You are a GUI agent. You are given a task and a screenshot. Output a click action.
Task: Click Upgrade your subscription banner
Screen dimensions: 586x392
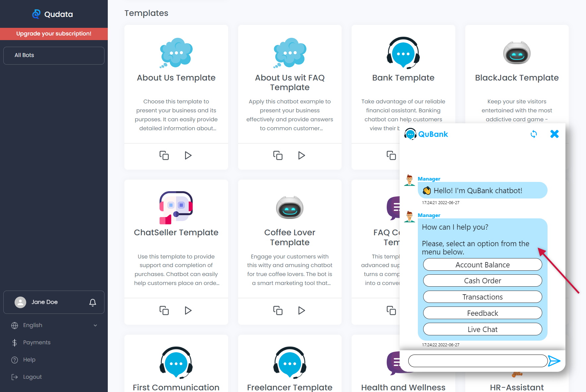point(54,34)
